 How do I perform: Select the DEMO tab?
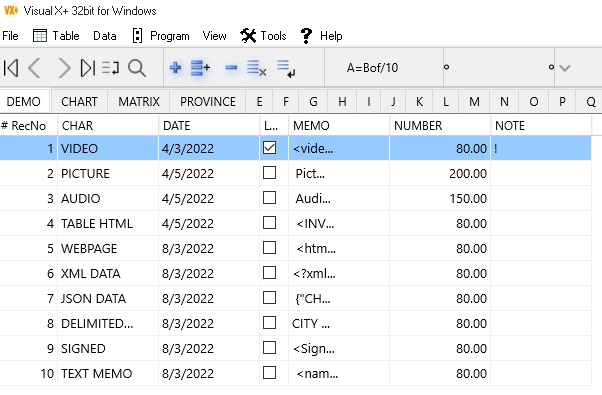tap(24, 102)
